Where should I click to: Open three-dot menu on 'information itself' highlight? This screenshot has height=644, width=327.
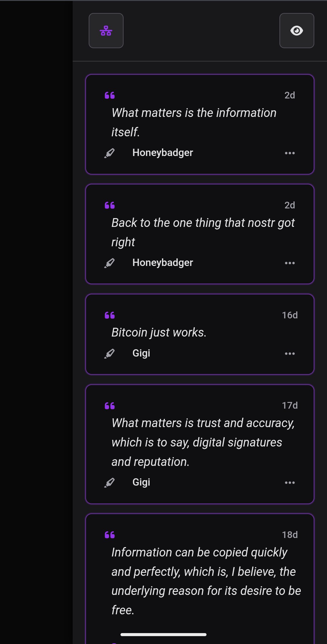(290, 153)
